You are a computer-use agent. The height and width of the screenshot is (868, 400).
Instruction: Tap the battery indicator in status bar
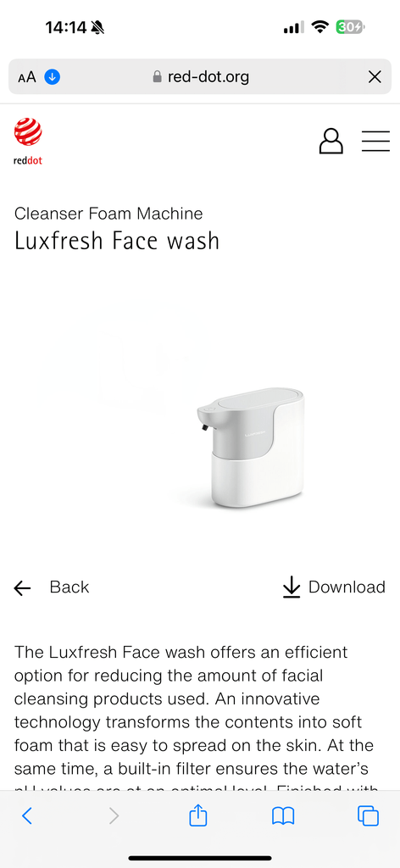(350, 26)
